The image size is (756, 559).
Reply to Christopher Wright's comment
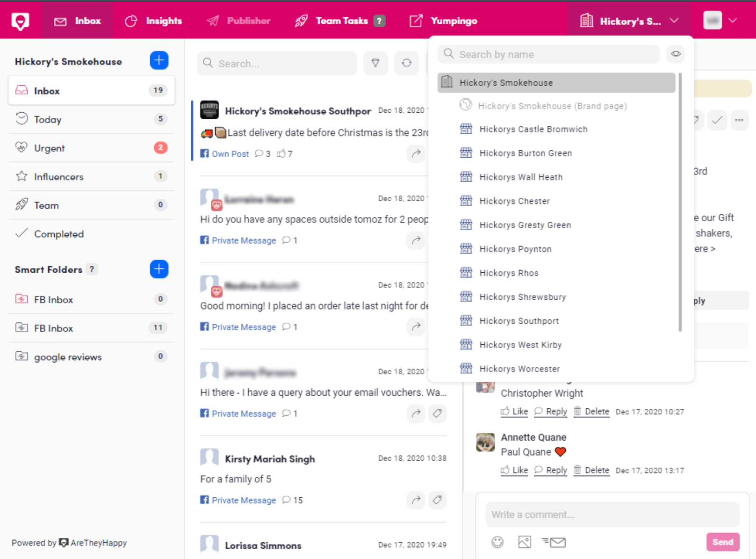point(551,412)
